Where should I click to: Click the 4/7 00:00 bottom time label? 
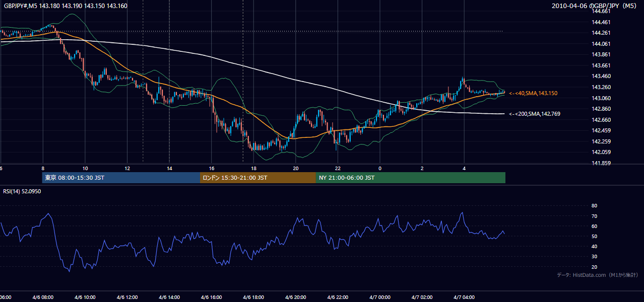(x=380, y=297)
